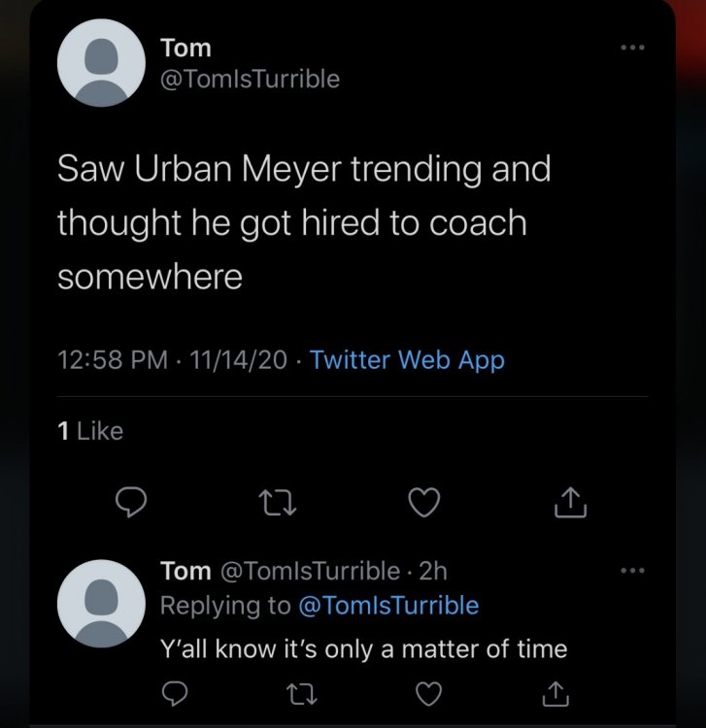
Task: Like the main Urban Meyer tweet
Action: click(424, 501)
